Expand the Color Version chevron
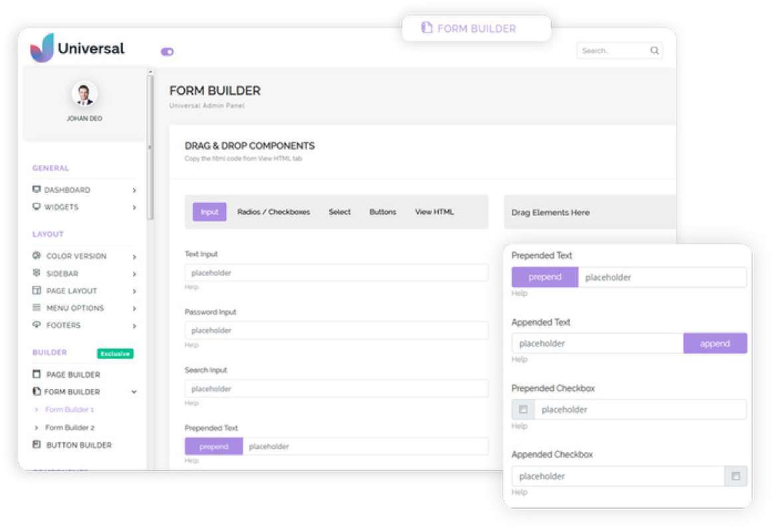 tap(134, 256)
